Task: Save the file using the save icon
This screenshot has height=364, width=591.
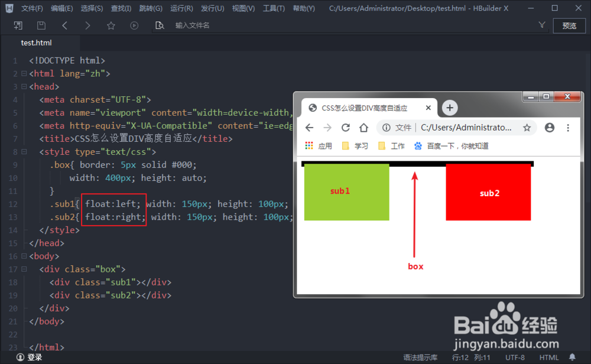Action: (40, 25)
